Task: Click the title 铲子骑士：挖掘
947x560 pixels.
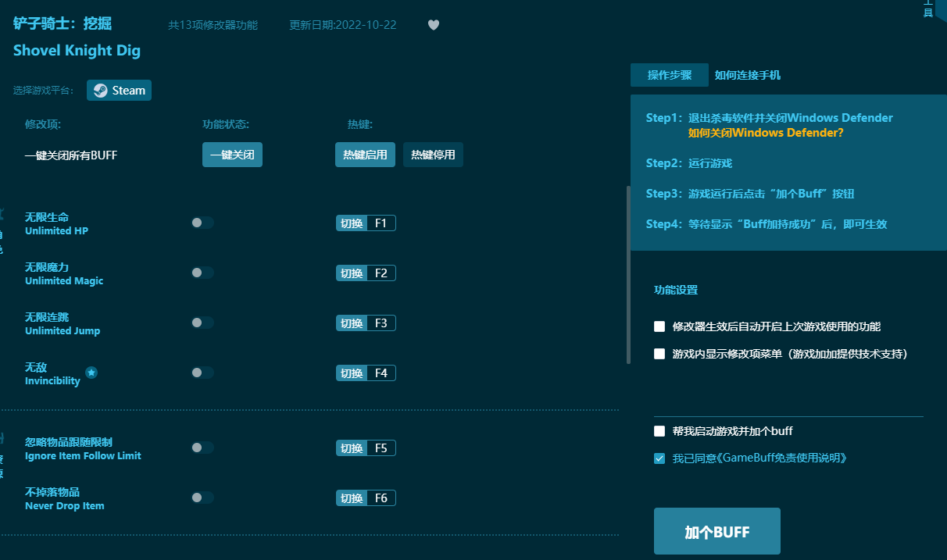Action: click(63, 24)
